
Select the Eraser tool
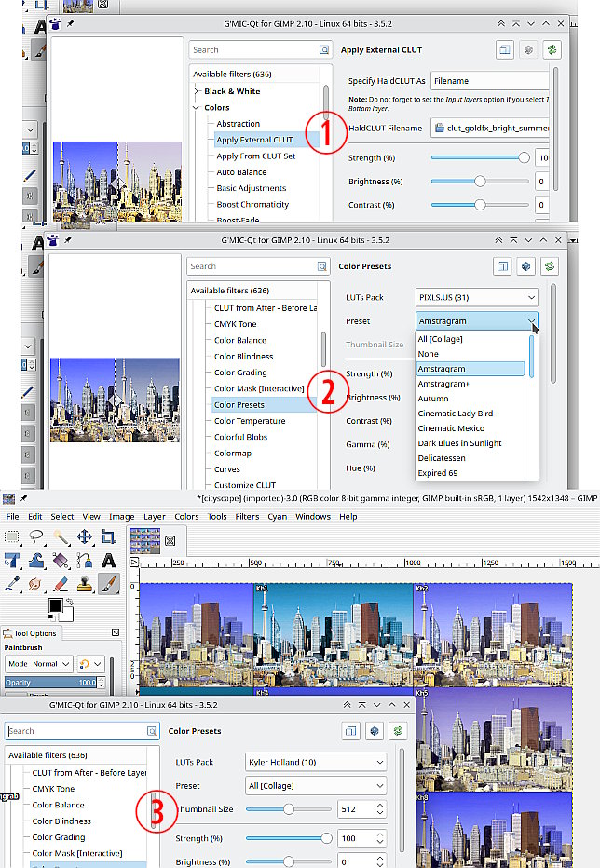61,584
